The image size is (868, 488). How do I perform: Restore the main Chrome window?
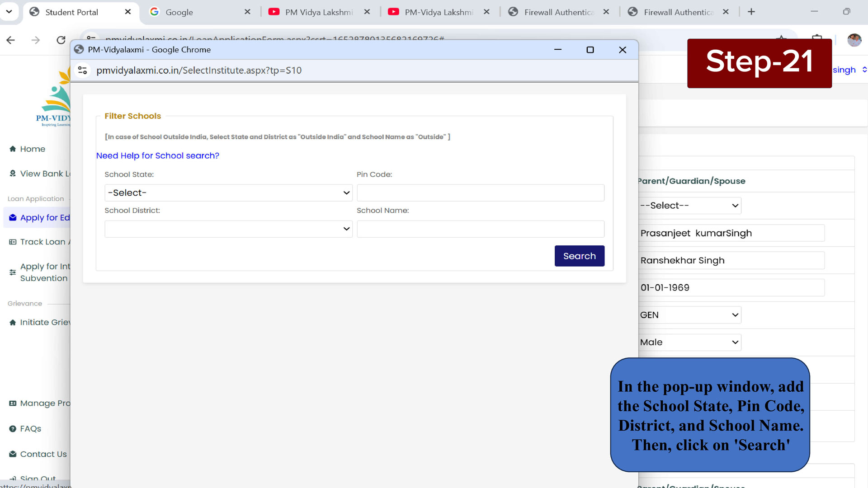click(846, 12)
